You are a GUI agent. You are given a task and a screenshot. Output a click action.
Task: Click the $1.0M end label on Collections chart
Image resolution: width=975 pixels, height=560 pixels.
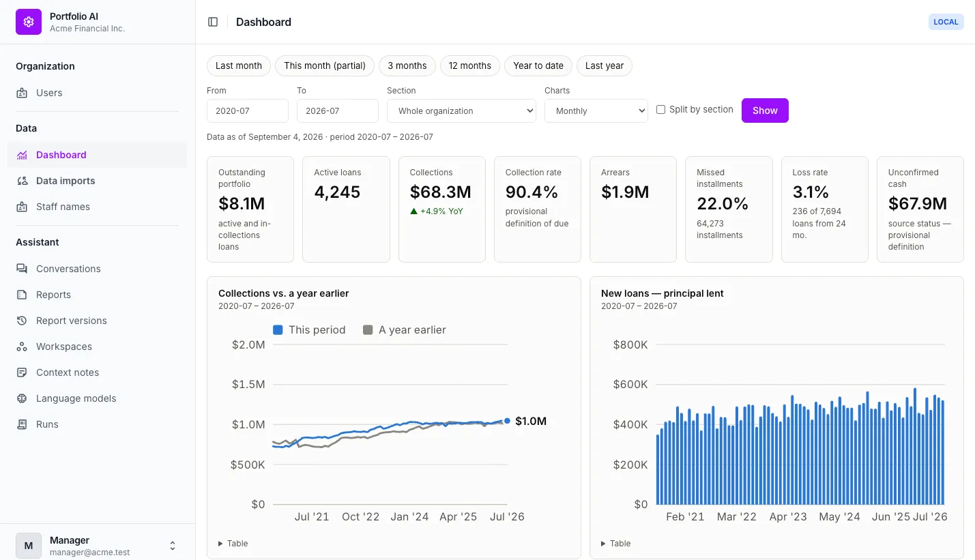click(531, 421)
